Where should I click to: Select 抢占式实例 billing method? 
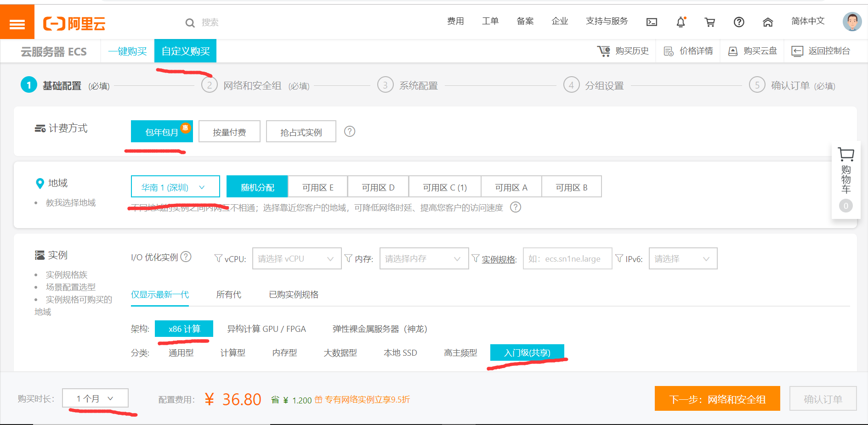coord(301,132)
